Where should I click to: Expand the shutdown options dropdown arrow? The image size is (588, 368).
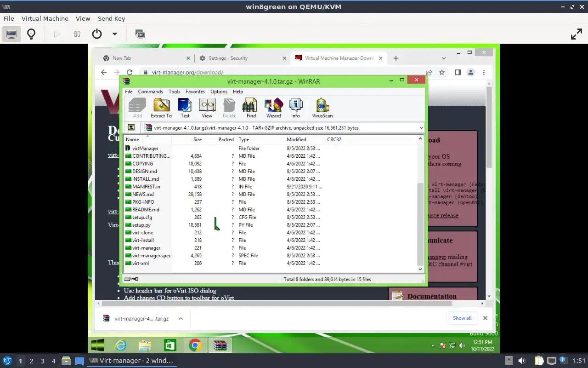coord(115,34)
